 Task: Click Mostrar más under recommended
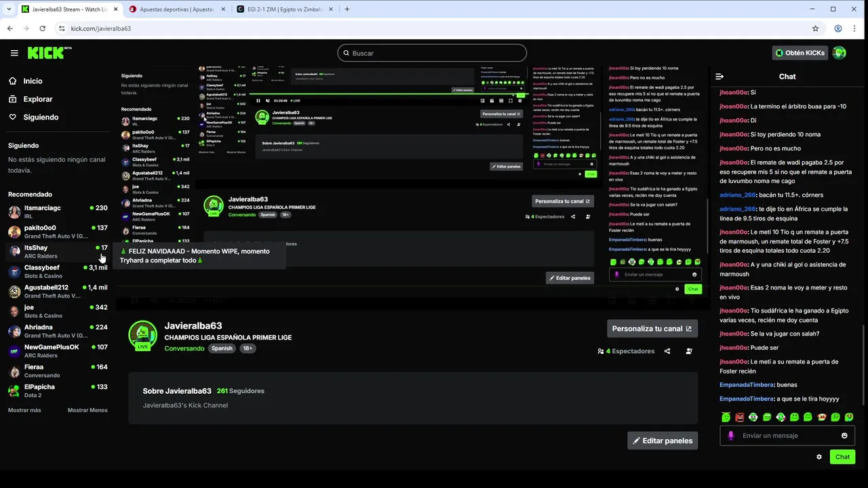pos(24,410)
